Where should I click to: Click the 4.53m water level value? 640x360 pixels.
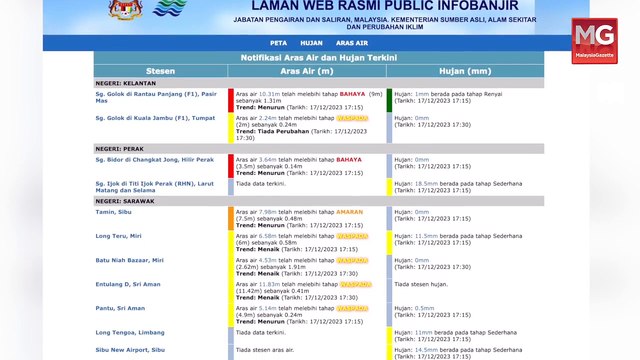click(x=268, y=260)
